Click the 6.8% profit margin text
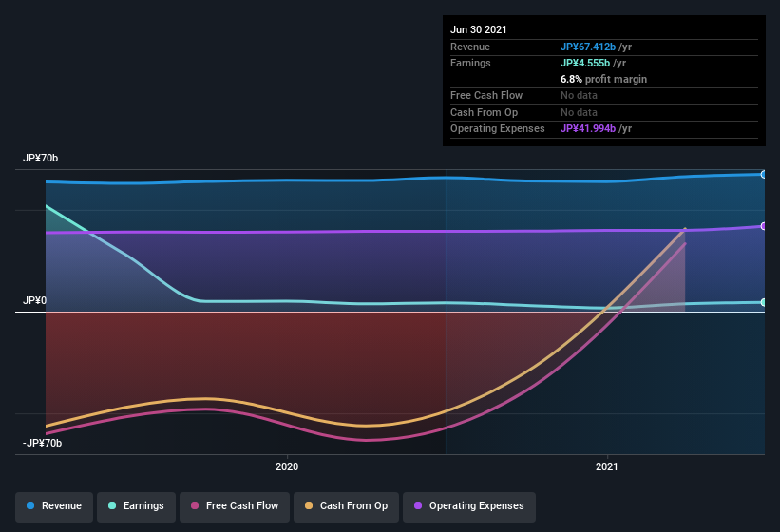 [604, 79]
